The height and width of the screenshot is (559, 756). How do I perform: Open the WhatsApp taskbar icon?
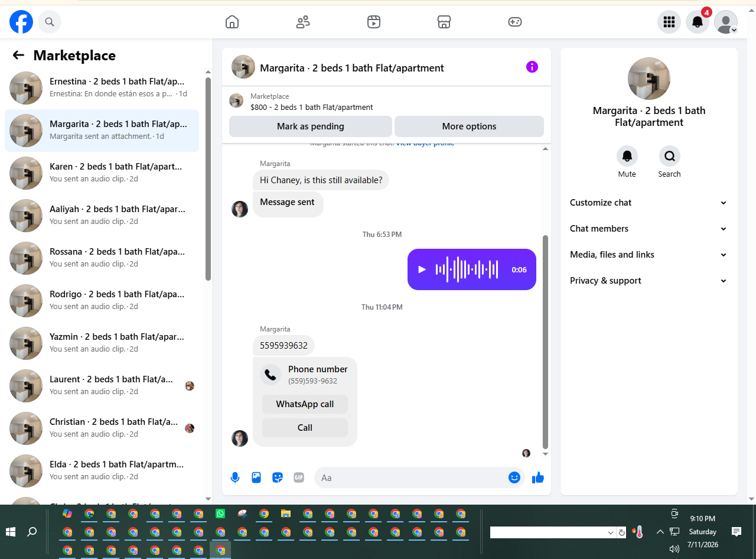tap(220, 513)
